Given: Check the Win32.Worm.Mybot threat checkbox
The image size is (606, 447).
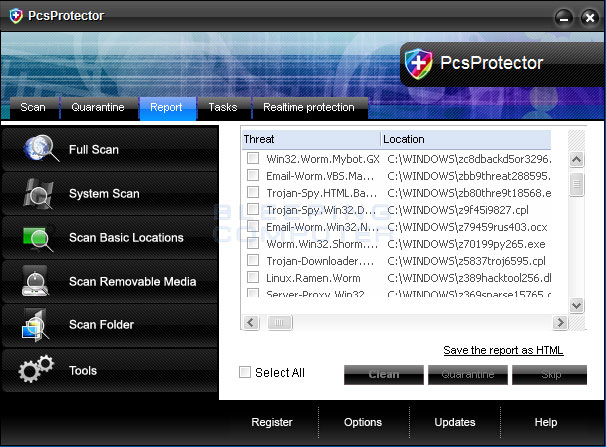Looking at the screenshot, I should (253, 158).
